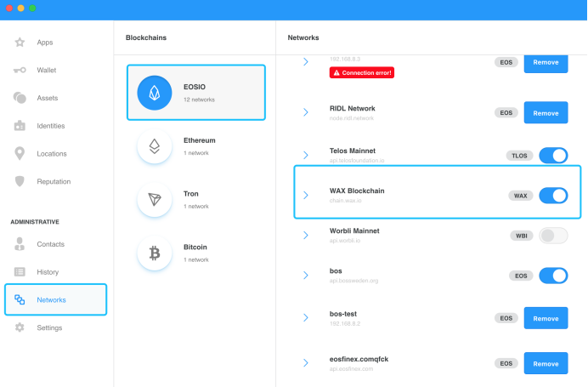Screen dimensions: 588x387
Task: Click the TLOS tag on Telos Mainnet
Action: (519, 156)
